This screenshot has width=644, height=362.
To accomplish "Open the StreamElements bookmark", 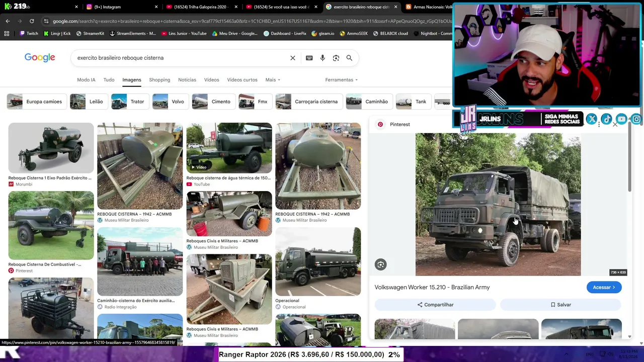I will point(133,34).
